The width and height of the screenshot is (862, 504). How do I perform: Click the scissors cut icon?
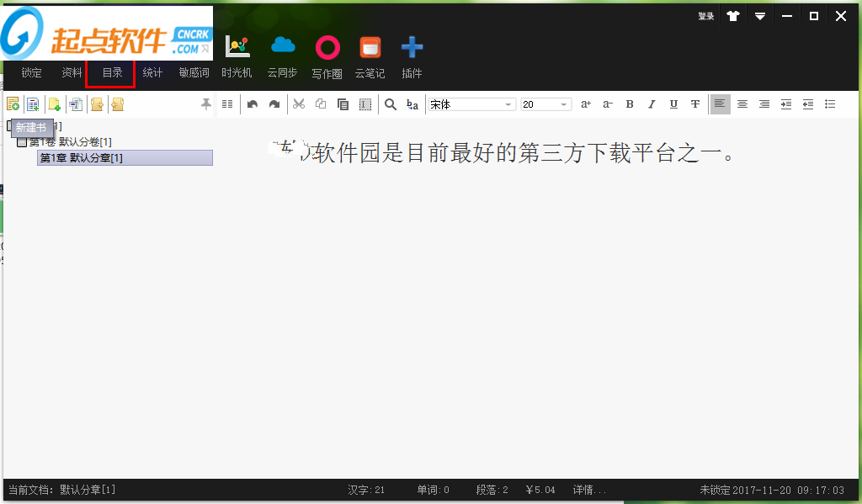tap(298, 104)
